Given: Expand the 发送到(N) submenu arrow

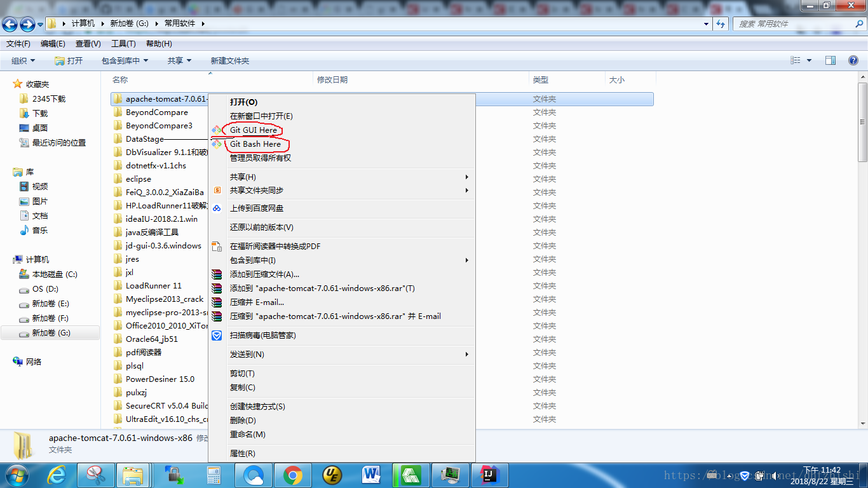Looking at the screenshot, I should pos(467,354).
